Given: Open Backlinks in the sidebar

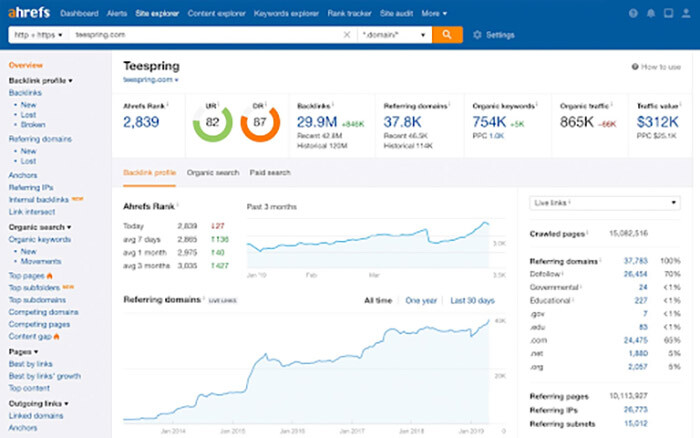Looking at the screenshot, I should click(x=25, y=92).
